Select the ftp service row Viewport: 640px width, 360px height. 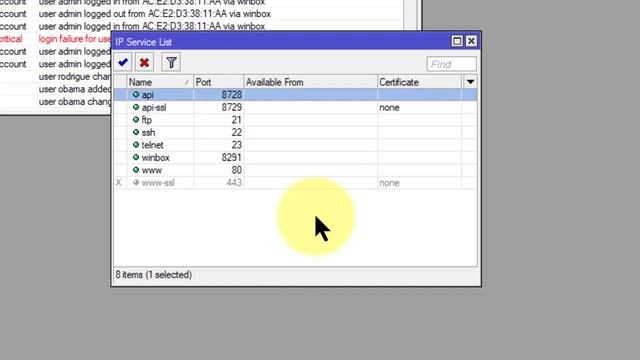(x=295, y=120)
